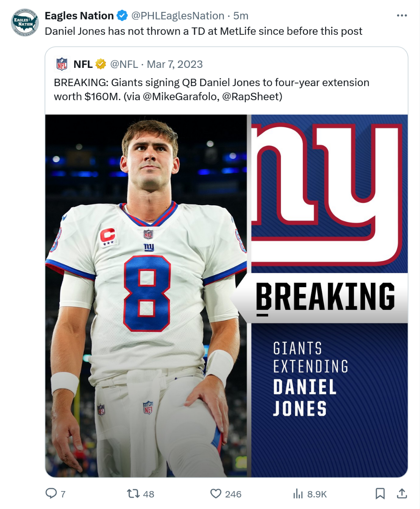The height and width of the screenshot is (509, 420).
Task: Open the NFL shield logo avatar
Action: click(x=62, y=64)
